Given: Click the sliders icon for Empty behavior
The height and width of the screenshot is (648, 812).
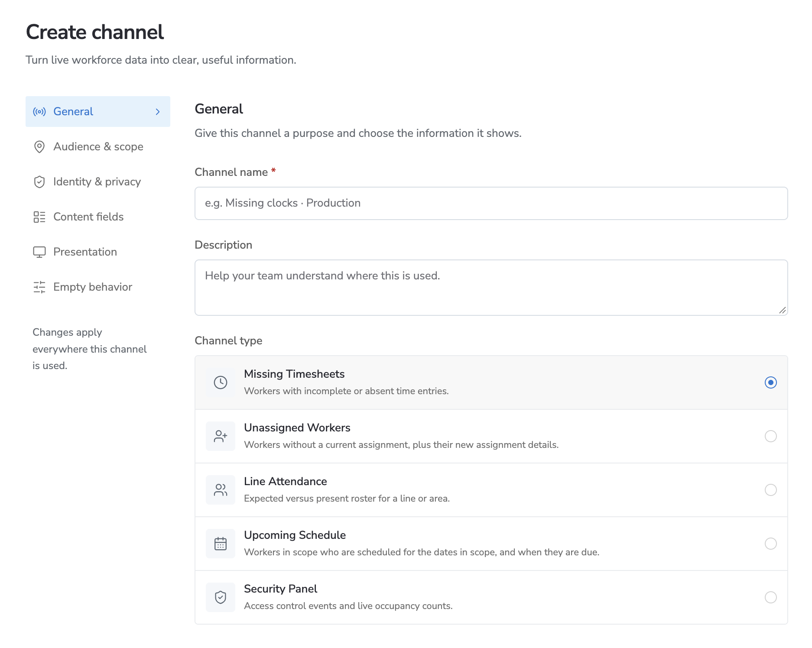Looking at the screenshot, I should [39, 287].
